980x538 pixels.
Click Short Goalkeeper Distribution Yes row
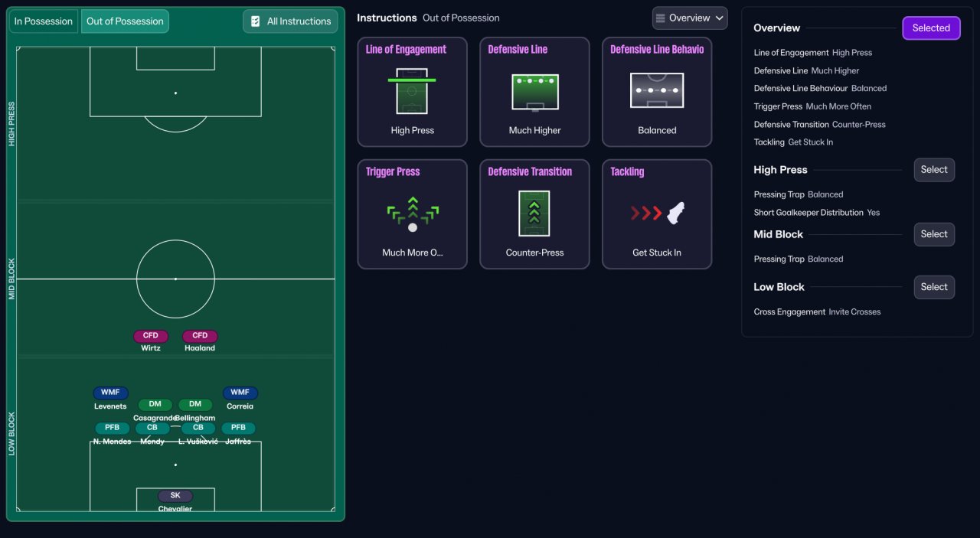817,213
